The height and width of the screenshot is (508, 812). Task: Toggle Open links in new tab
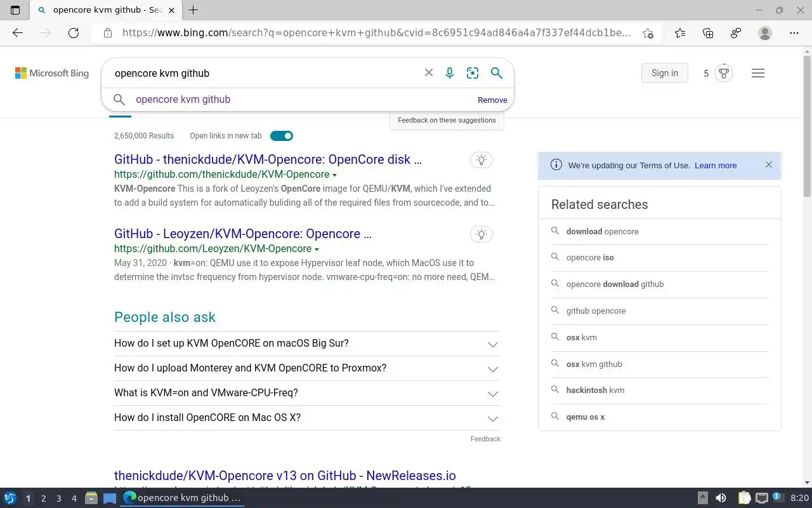pos(282,136)
